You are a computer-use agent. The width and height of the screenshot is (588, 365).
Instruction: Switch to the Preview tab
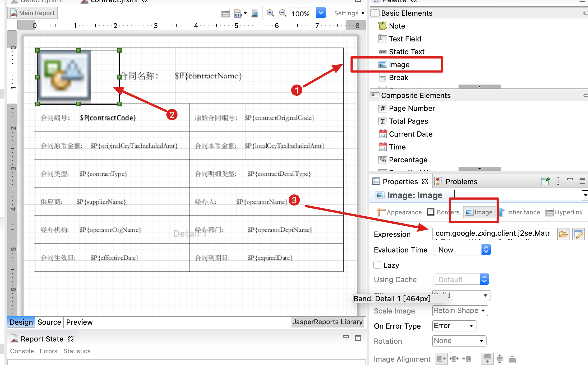79,322
